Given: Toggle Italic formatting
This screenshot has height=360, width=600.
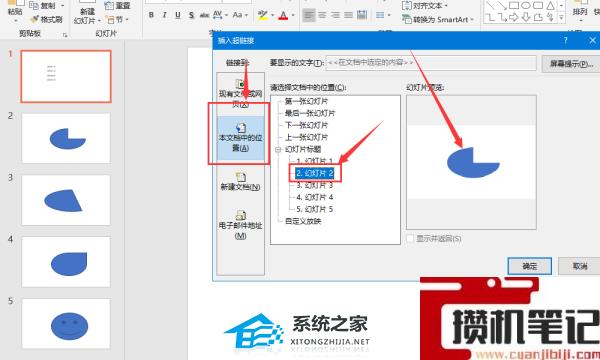Looking at the screenshot, I should point(164,15).
